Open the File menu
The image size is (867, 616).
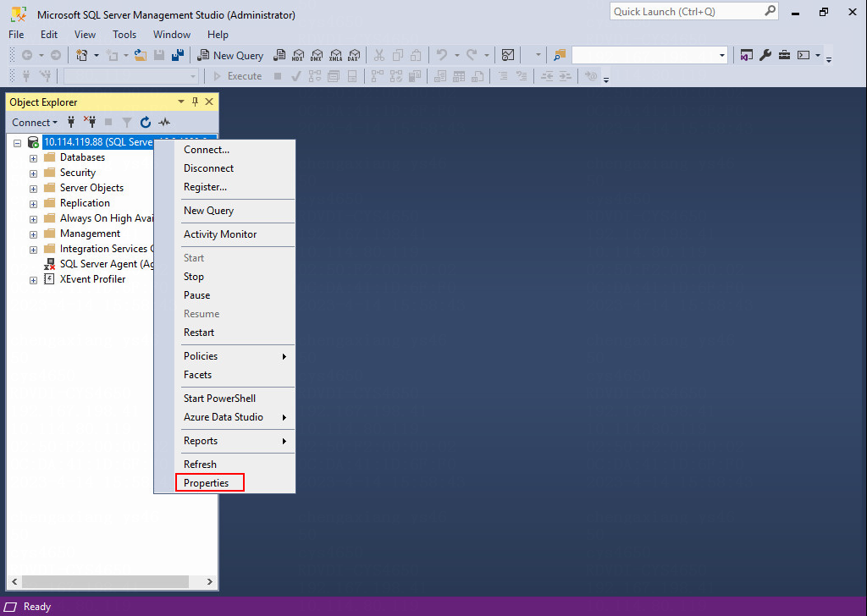[16, 34]
